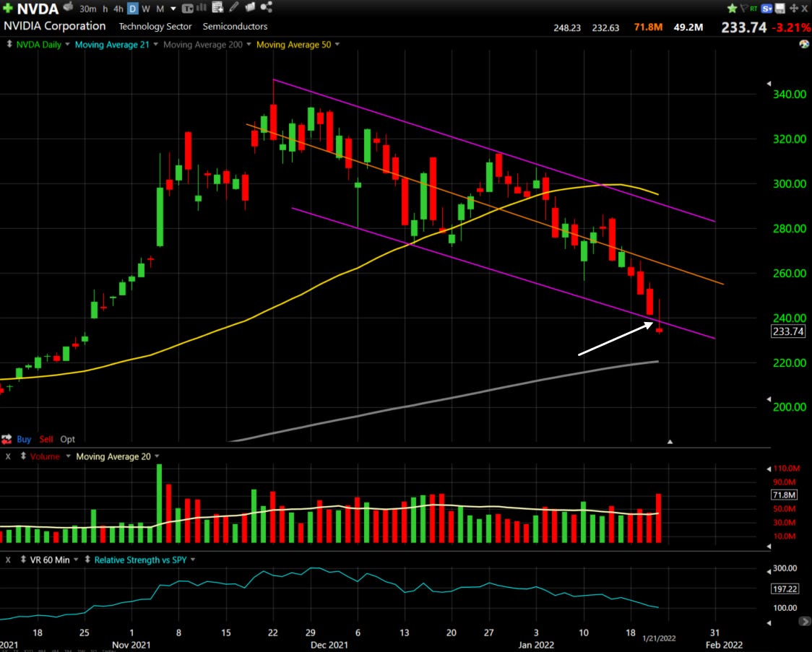
Task: Click the Moving Average 50 label
Action: click(293, 45)
